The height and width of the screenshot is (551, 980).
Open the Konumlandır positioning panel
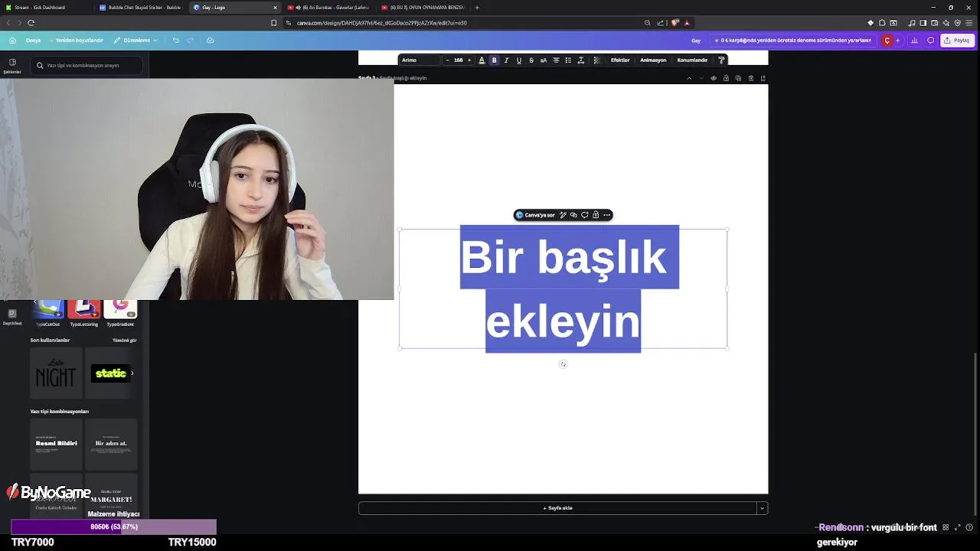point(692,60)
